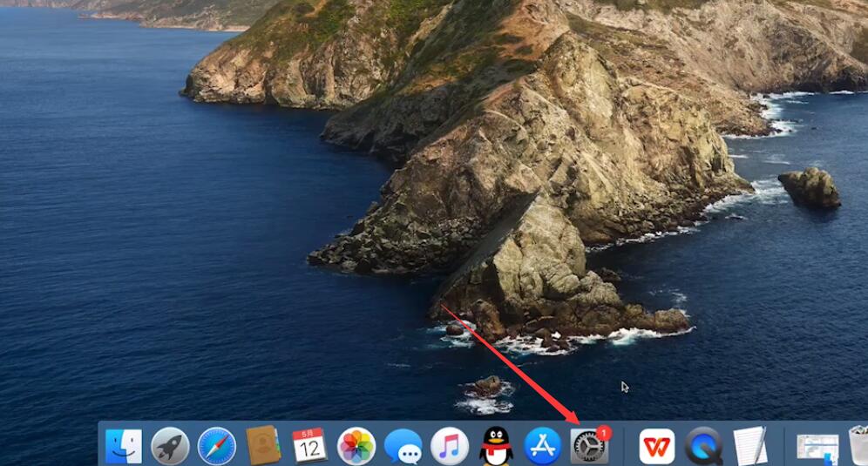Open the Music app
The width and height of the screenshot is (868, 466).
[x=450, y=446]
